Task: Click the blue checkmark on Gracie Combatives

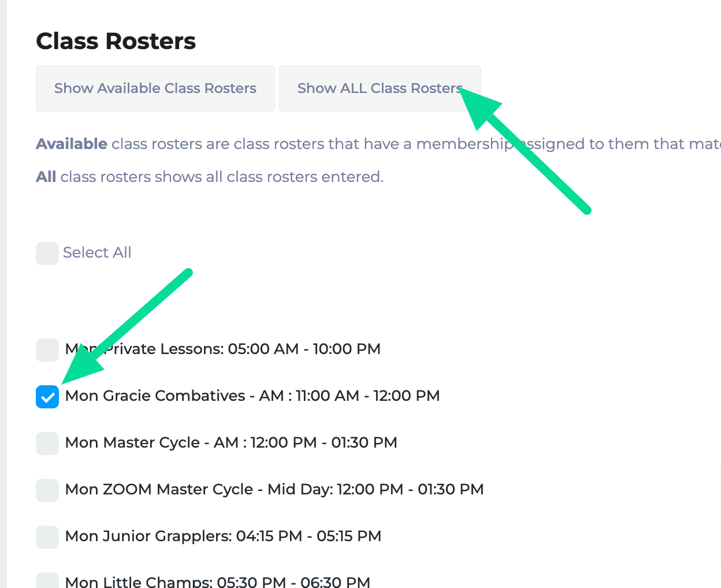Action: point(47,397)
